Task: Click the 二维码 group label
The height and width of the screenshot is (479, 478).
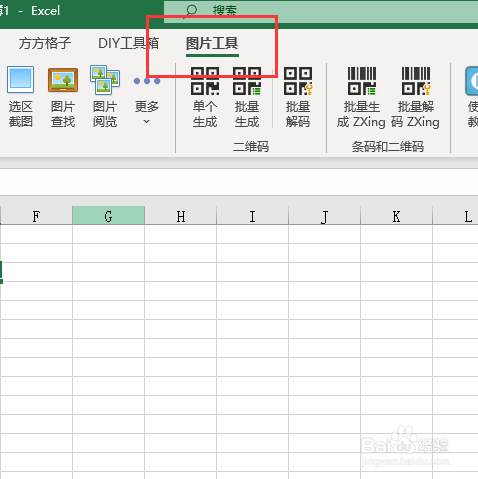Action: pyautogui.click(x=251, y=146)
